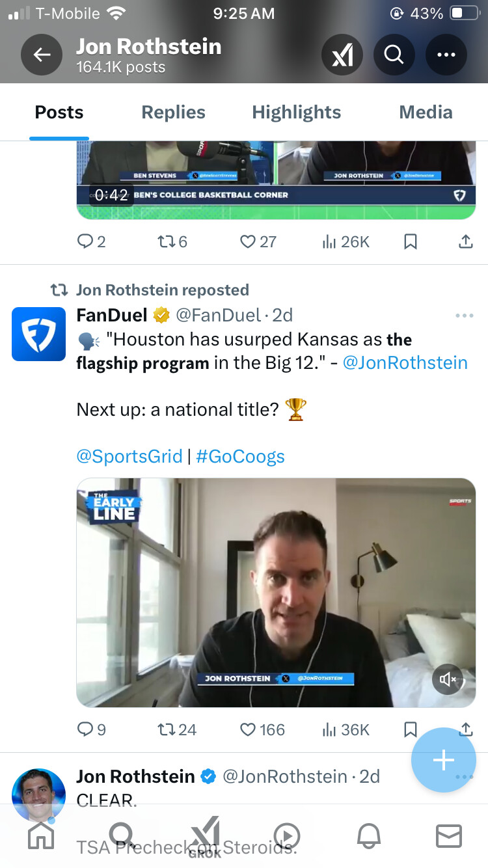488x868 pixels.
Task: Open Notifications bell in bottom bar
Action: 367,836
